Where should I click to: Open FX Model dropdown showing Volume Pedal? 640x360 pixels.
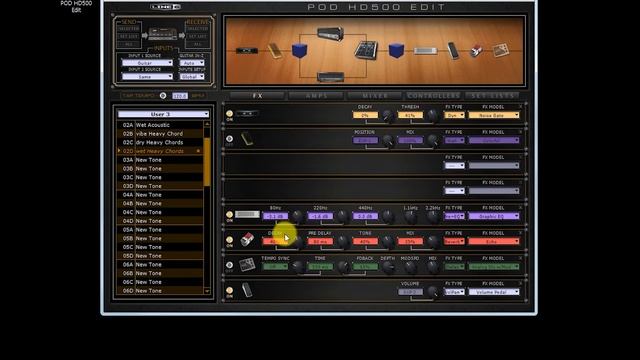tap(494, 292)
